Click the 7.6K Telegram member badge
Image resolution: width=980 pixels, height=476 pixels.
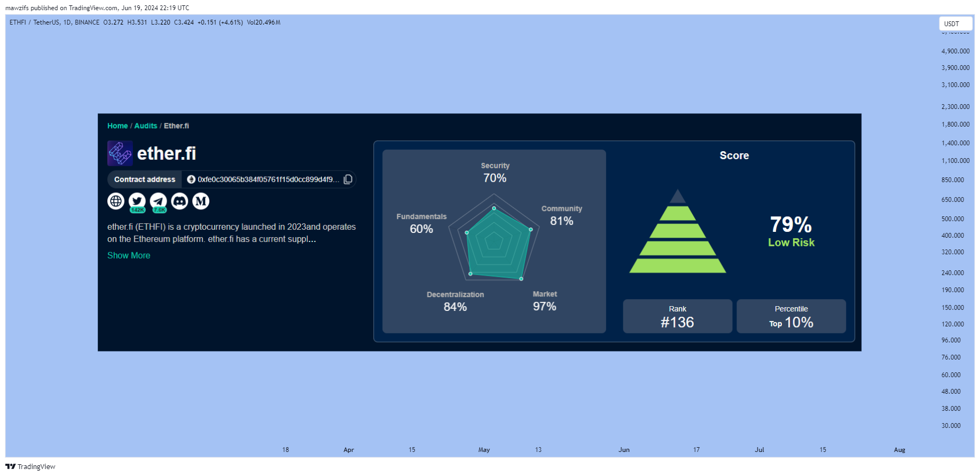pyautogui.click(x=159, y=210)
